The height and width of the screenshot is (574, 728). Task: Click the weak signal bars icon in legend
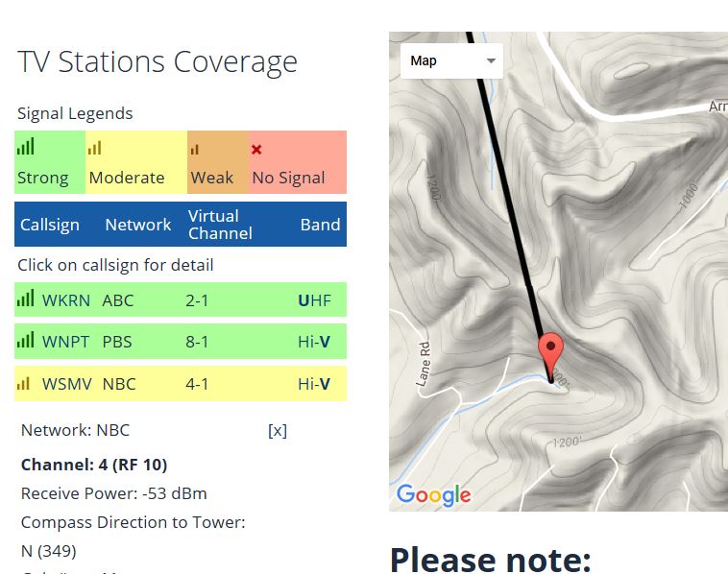tap(195, 149)
